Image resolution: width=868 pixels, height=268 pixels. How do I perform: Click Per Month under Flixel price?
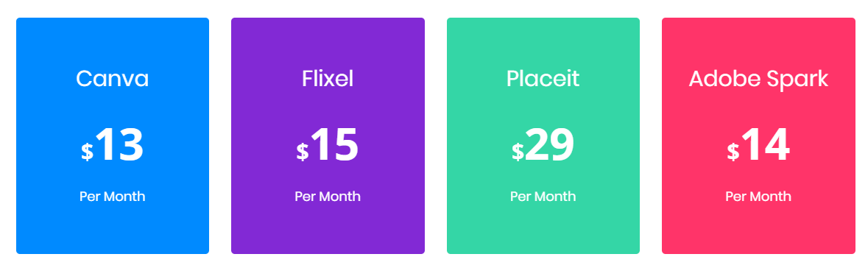click(328, 196)
